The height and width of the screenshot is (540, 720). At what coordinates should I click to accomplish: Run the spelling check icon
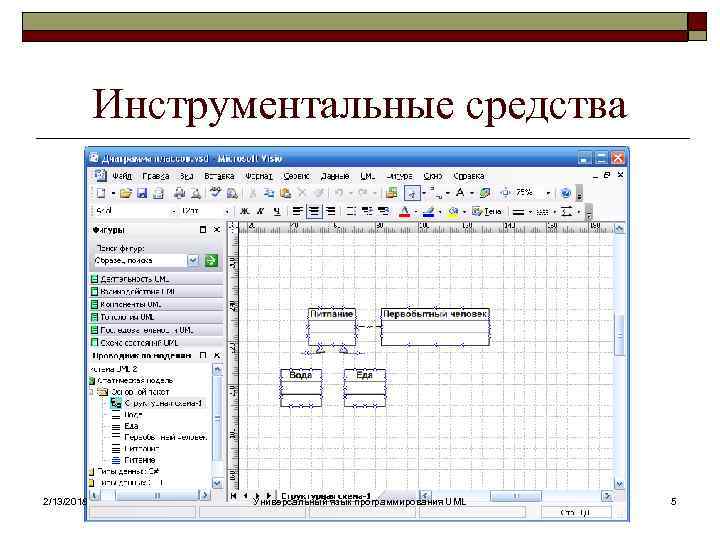pyautogui.click(x=215, y=193)
